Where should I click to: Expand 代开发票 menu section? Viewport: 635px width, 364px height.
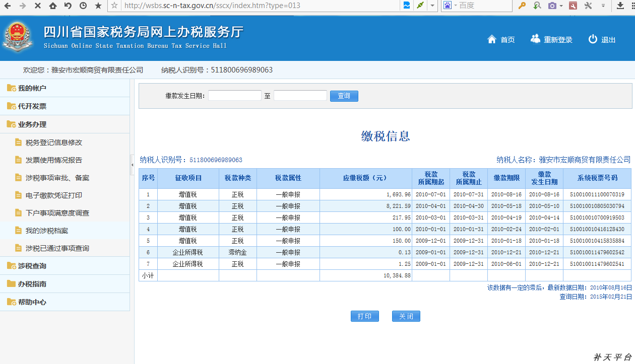coord(65,106)
